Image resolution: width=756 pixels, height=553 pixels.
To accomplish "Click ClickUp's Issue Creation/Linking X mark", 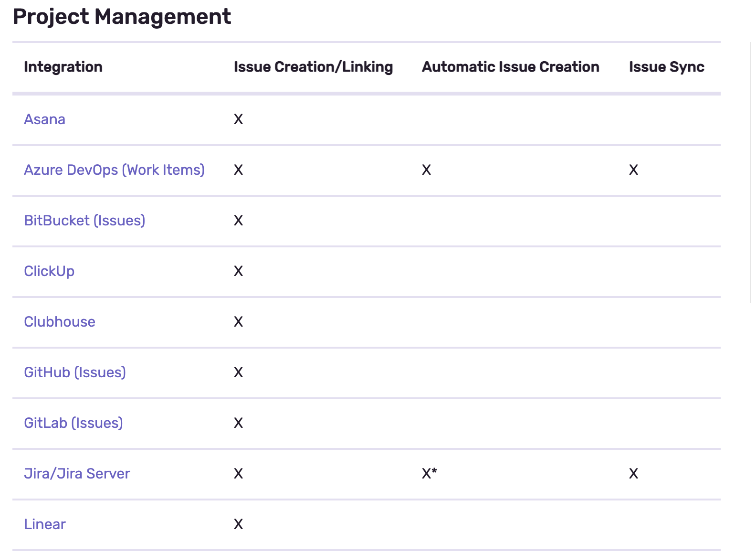I will (x=239, y=271).
